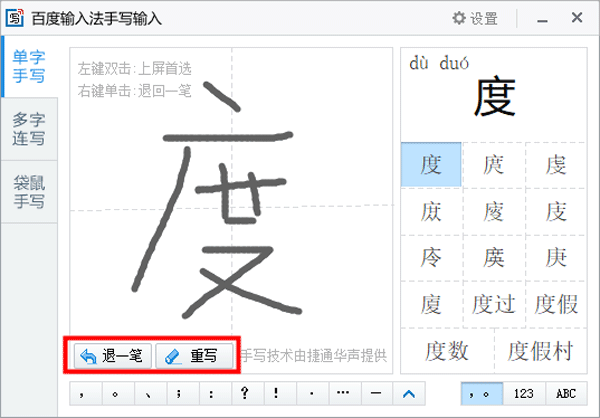Pick the 度数 word candidate

click(447, 351)
